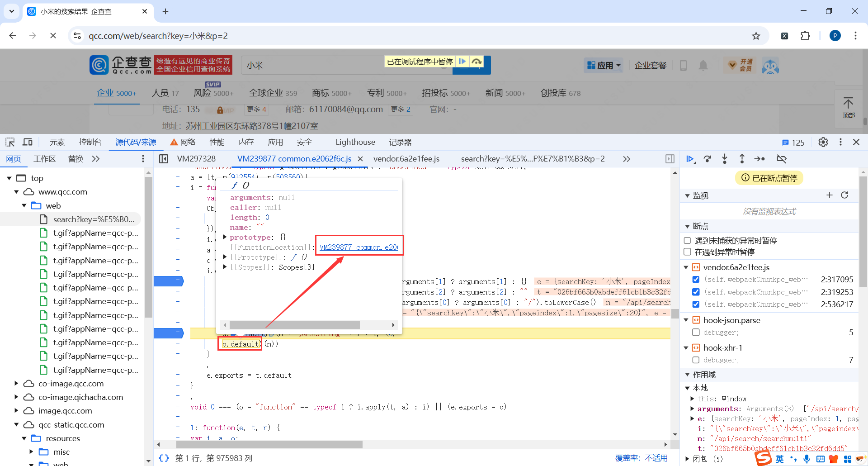Resume from the paused overlay badge
Screen dimensions: 868x466
[x=462, y=62]
